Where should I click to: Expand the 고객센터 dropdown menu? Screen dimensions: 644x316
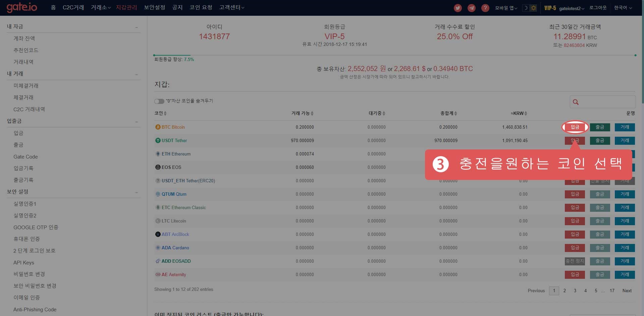point(231,7)
